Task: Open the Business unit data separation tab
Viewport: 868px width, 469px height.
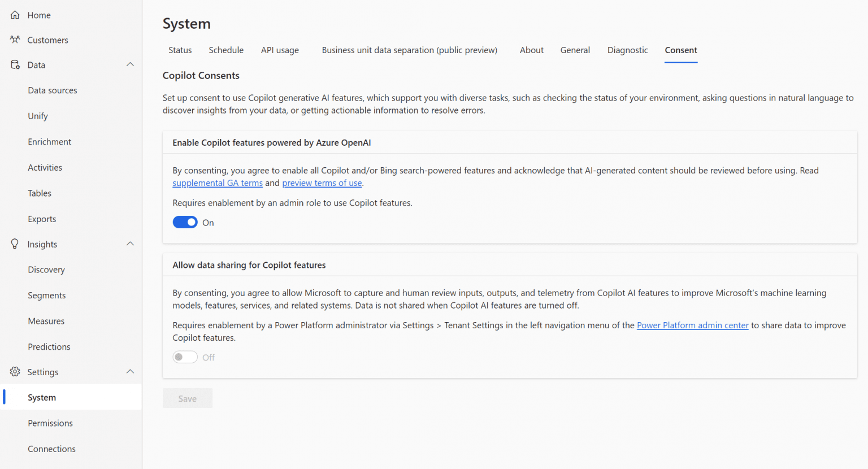Action: point(409,50)
